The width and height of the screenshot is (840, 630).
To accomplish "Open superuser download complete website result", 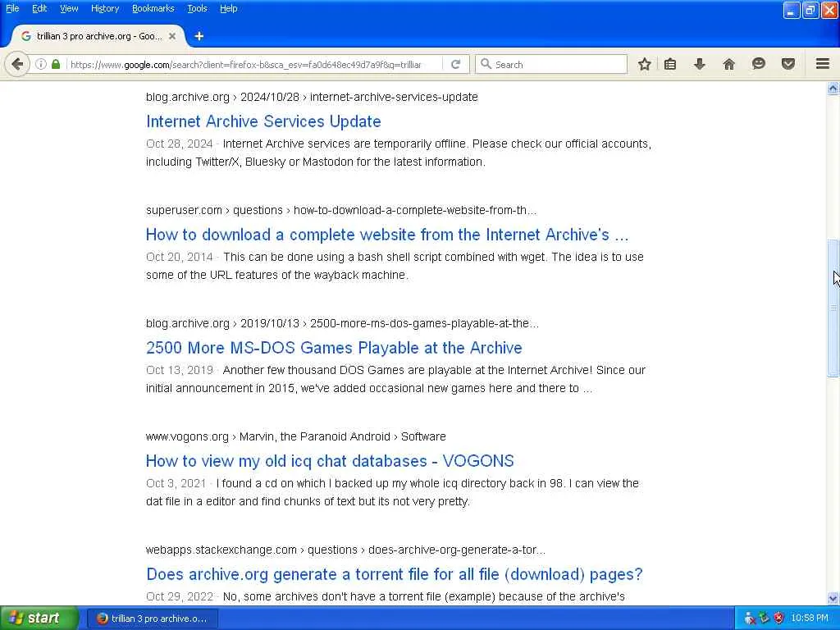I will pos(387,234).
